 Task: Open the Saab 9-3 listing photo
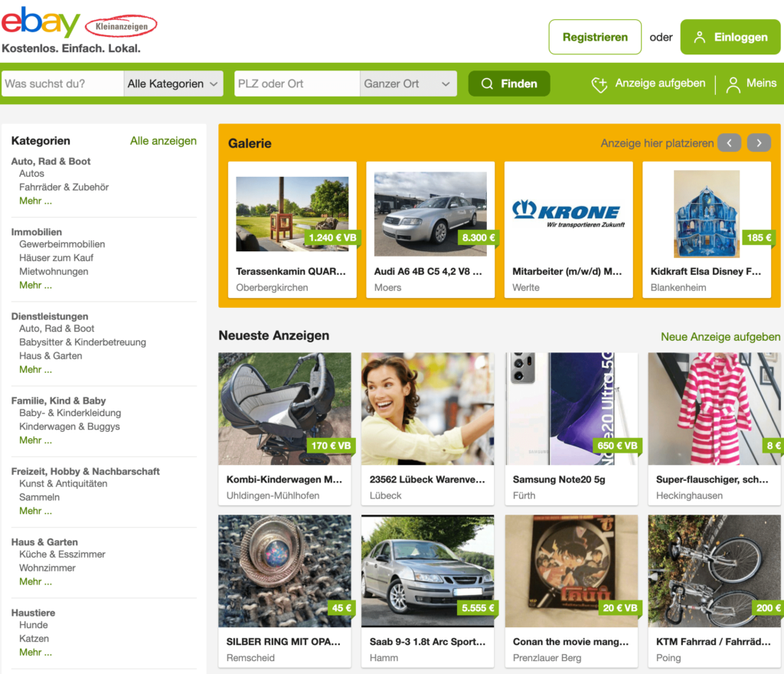click(427, 571)
